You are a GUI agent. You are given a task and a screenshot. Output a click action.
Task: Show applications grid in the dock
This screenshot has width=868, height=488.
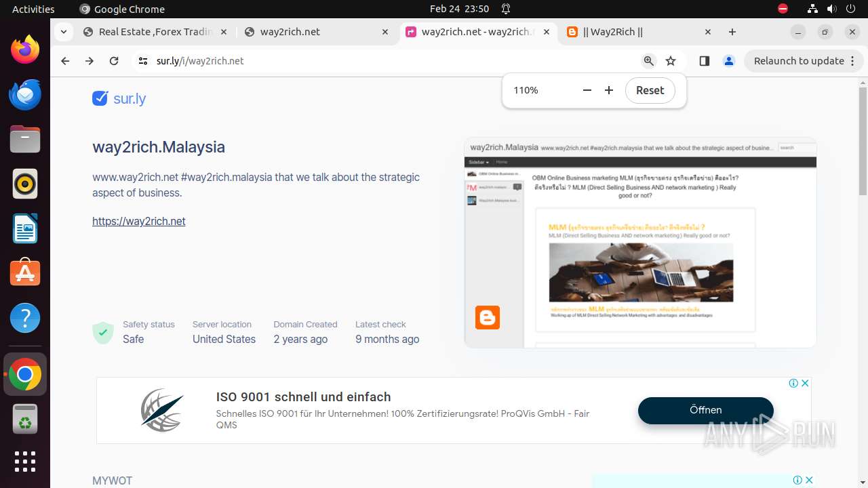point(25,462)
